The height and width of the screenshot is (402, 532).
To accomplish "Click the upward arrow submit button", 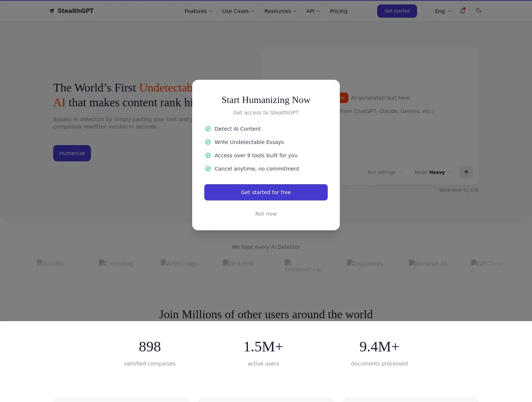I will pos(466,172).
